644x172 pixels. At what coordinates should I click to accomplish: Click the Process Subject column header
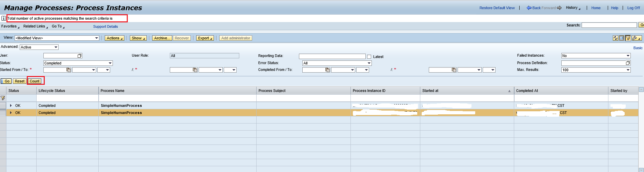[x=303, y=91]
